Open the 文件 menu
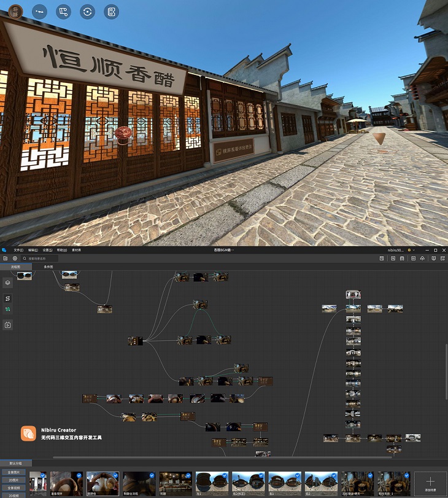This screenshot has width=448, height=498. [x=18, y=251]
